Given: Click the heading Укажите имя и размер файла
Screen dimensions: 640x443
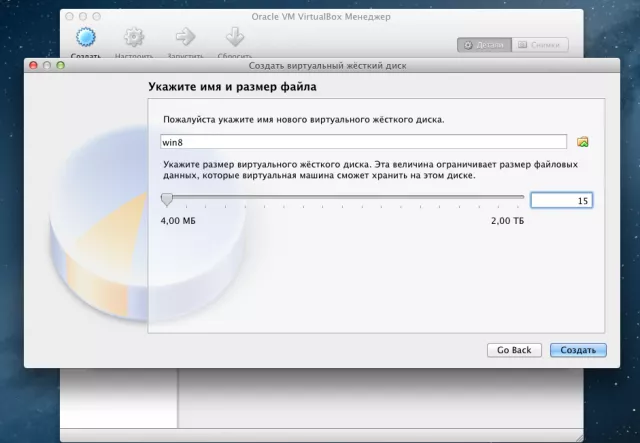Looking at the screenshot, I should 232,87.
